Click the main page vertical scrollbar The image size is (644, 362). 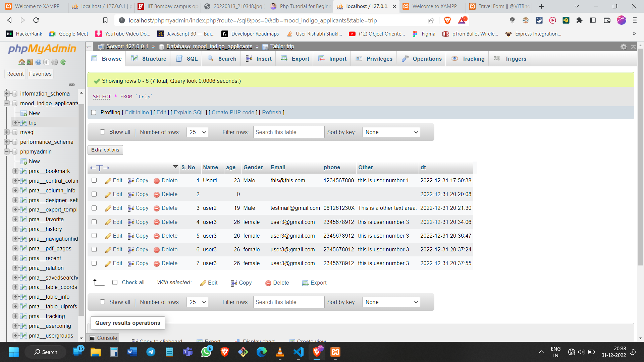640,158
